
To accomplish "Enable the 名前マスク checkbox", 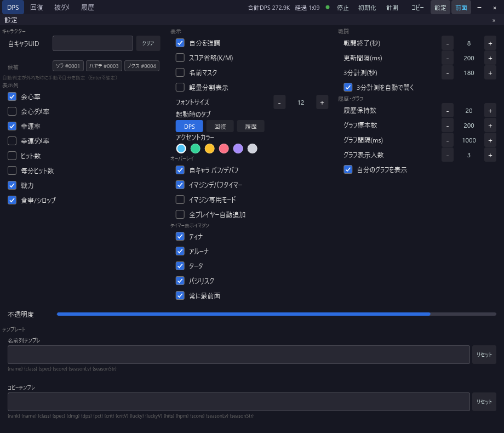I will click(x=180, y=72).
